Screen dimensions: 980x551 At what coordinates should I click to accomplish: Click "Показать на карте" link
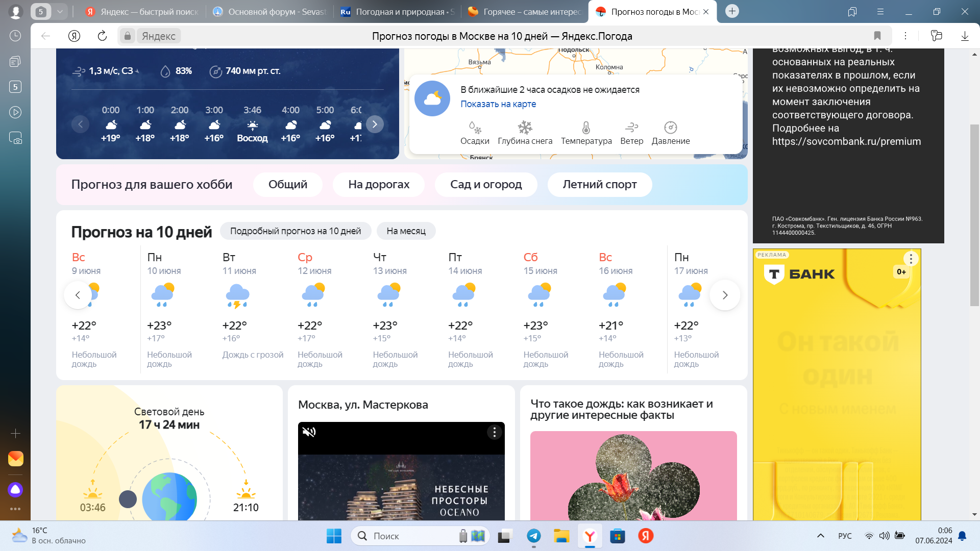(498, 104)
